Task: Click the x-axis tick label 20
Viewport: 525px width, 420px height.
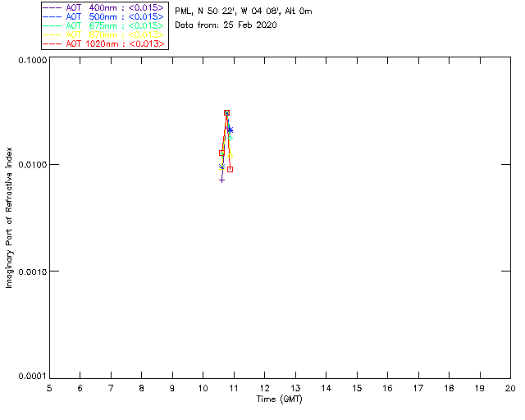Action: pos(510,388)
